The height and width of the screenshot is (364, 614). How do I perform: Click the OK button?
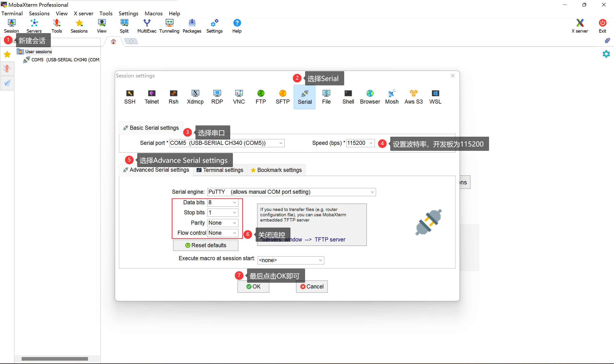(x=253, y=287)
